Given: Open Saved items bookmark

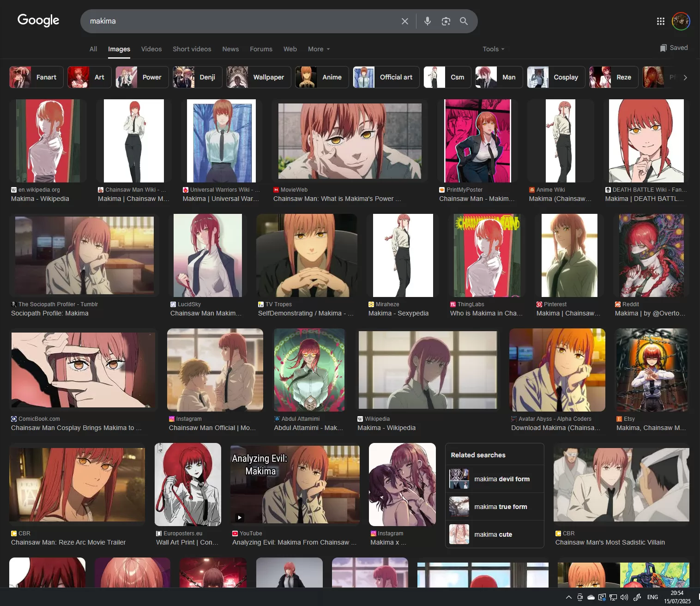Looking at the screenshot, I should click(x=674, y=48).
